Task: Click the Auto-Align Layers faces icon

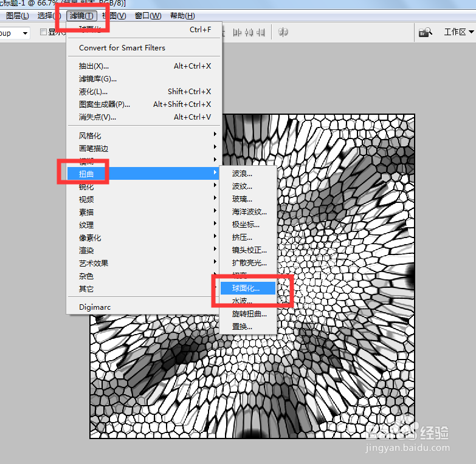Action: [283, 32]
